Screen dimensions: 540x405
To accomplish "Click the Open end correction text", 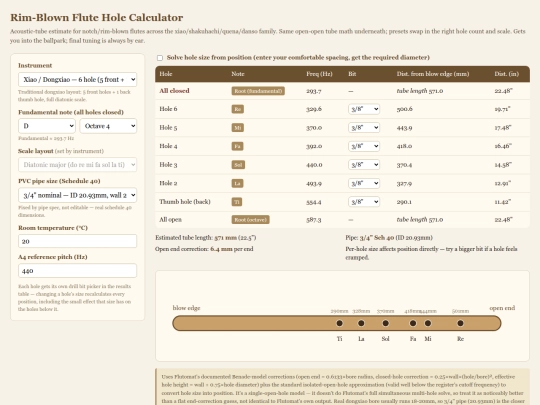I will 204,249.
